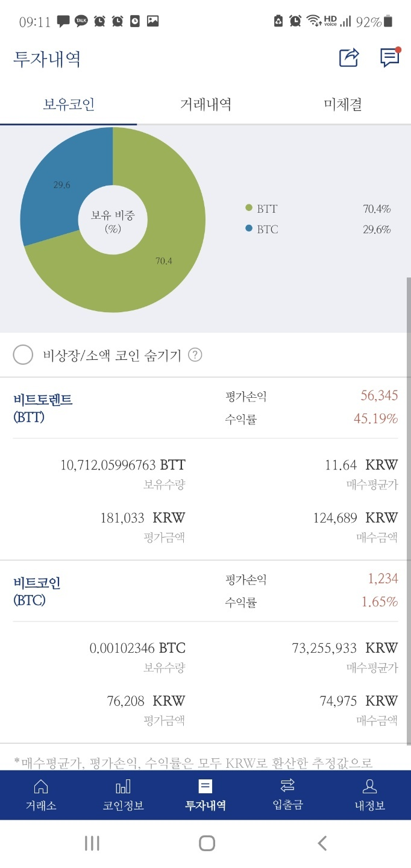Open the 내정보 (My Info) profile icon
This screenshot has height=868, width=411.
(370, 793)
